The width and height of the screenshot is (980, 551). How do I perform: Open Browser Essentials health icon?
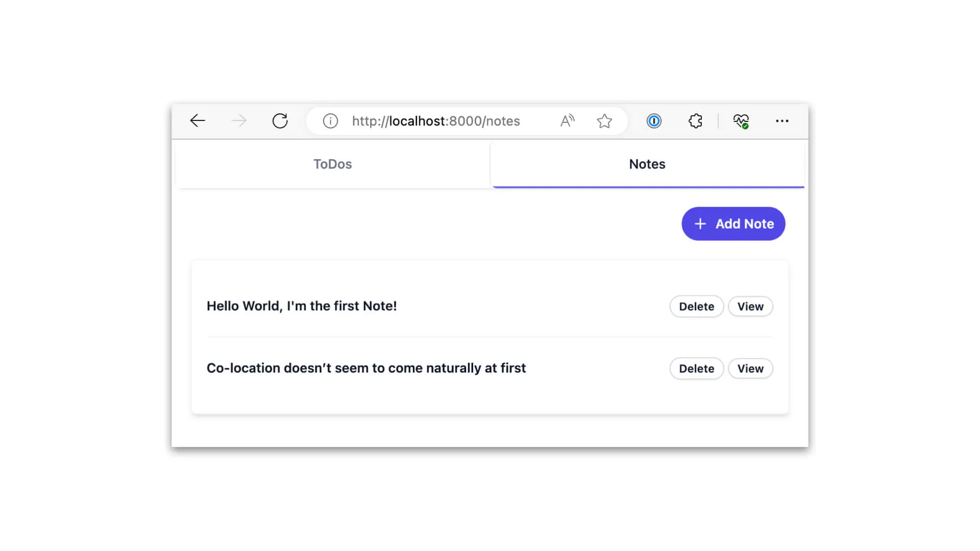point(742,121)
